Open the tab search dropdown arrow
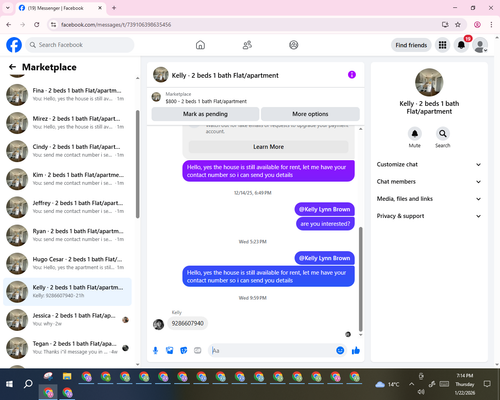Image resolution: width=500 pixels, height=400 pixels. pos(8,8)
